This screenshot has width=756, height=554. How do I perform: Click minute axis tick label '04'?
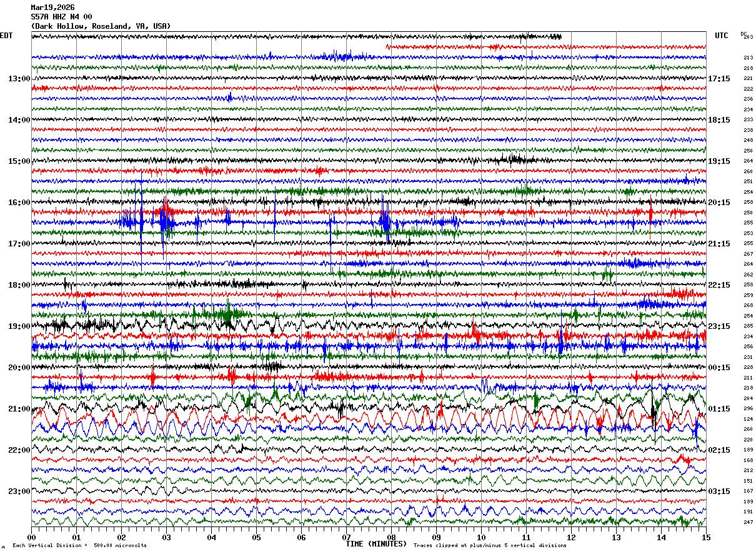pos(211,537)
